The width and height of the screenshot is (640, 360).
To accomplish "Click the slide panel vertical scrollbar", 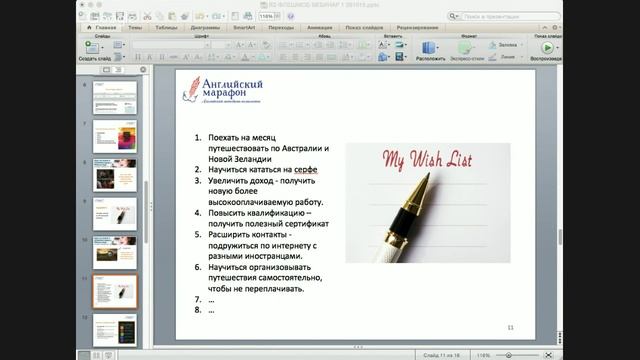I will pos(146,212).
